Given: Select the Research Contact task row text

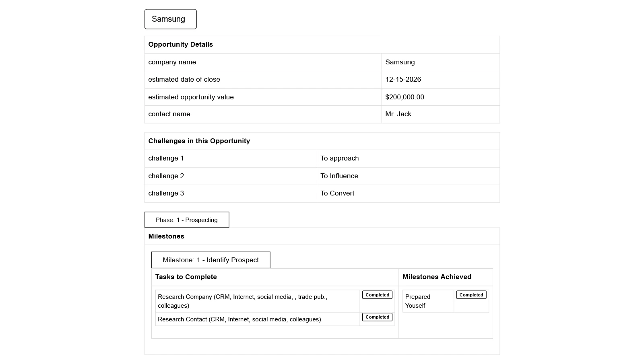Looking at the screenshot, I should [239, 319].
